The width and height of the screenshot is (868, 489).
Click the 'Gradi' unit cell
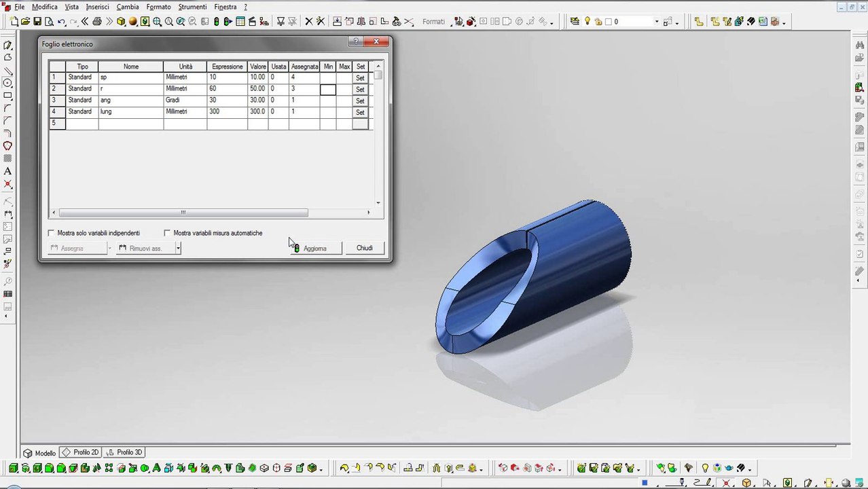[x=185, y=100]
